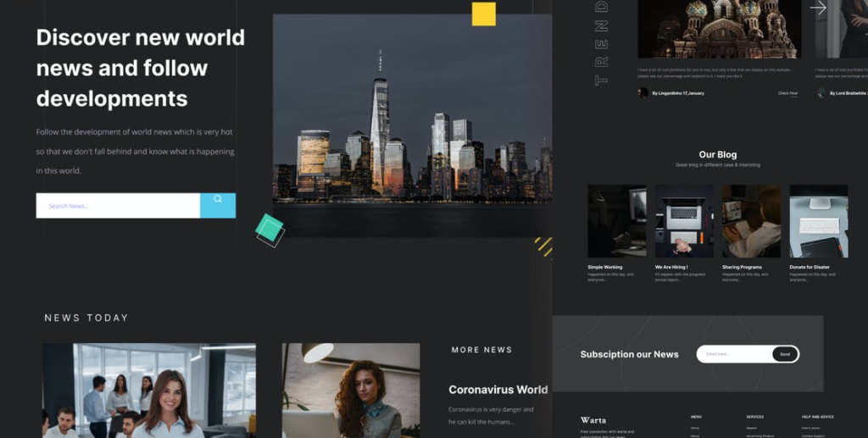The height and width of the screenshot is (438, 868).
Task: Open the Donate for Disater blog thumbnail
Action: pyautogui.click(x=819, y=220)
